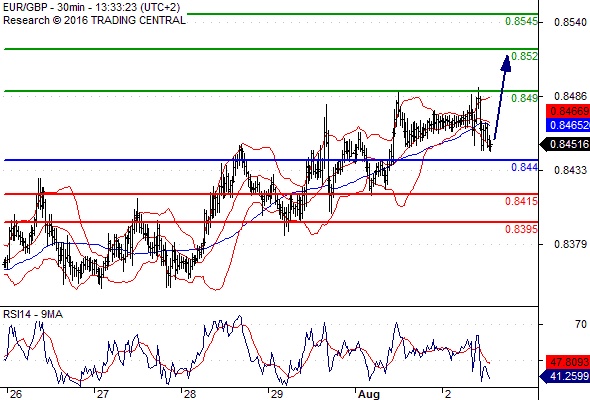Select the blue 0.844 pivot label
The width and height of the screenshot is (590, 400).
pos(524,167)
